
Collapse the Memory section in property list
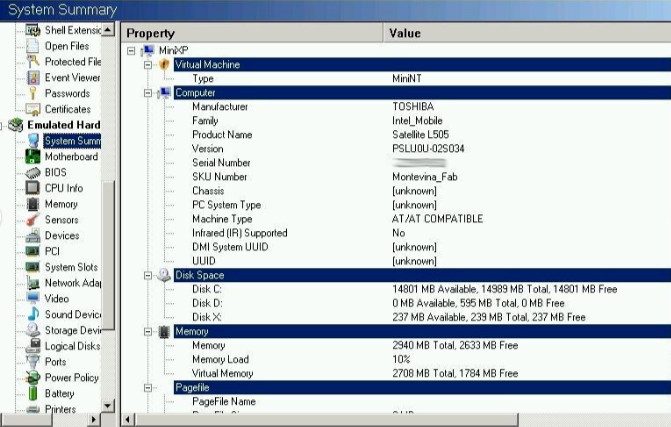pos(148,332)
